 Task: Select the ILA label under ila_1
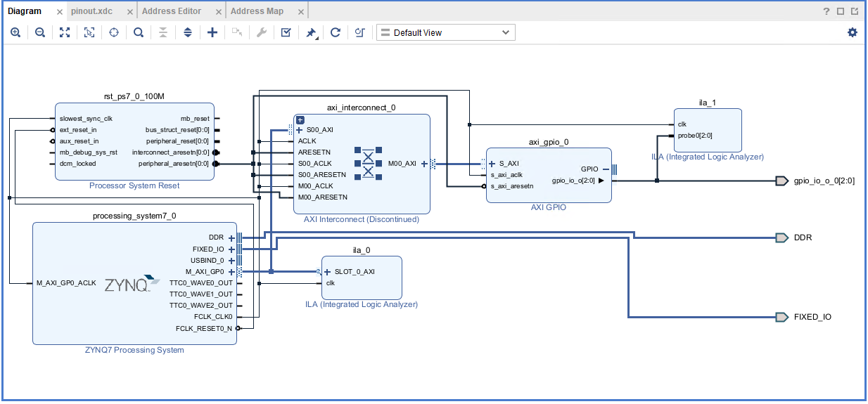click(x=708, y=157)
